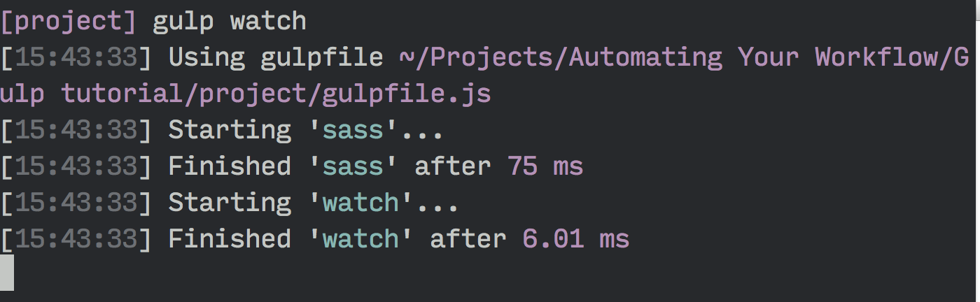The width and height of the screenshot is (980, 302).
Task: Select the 'sass' task name on the Starting line
Action: [353, 130]
